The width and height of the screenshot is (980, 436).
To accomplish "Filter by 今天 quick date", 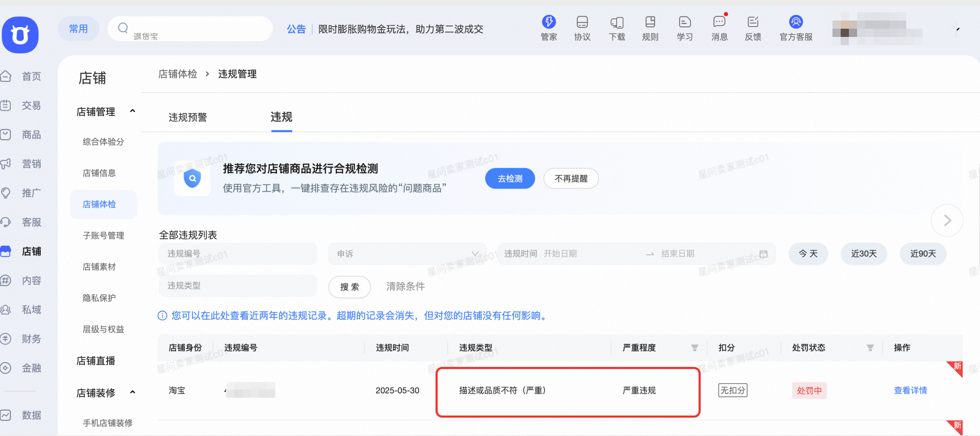I will (x=808, y=254).
